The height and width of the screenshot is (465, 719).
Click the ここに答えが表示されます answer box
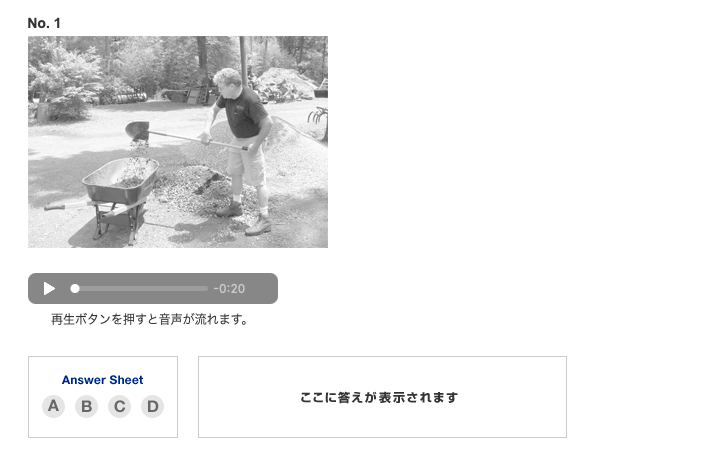382,397
